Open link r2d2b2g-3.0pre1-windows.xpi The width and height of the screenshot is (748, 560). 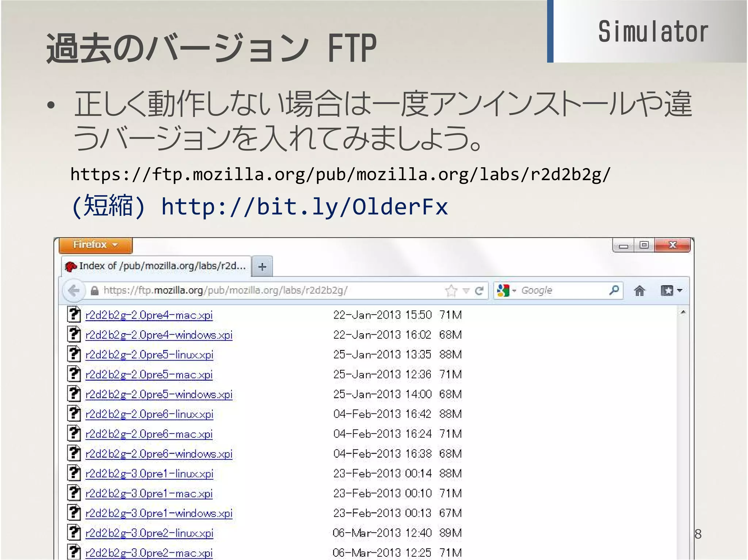(159, 514)
